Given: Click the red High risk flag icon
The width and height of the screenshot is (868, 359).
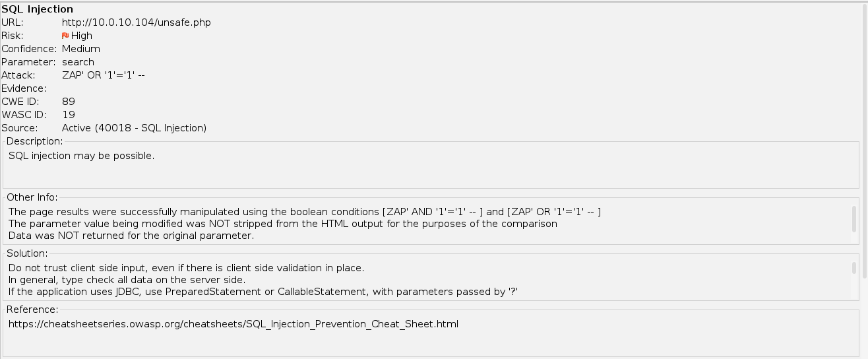Looking at the screenshot, I should (65, 36).
